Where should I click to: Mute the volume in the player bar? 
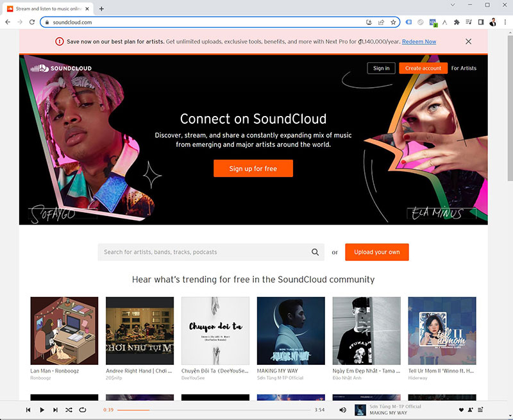(x=343, y=410)
